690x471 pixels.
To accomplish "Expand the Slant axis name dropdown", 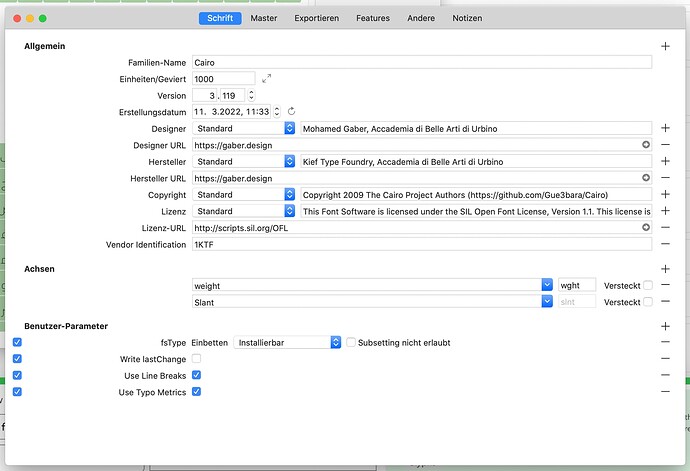I will click(547, 302).
